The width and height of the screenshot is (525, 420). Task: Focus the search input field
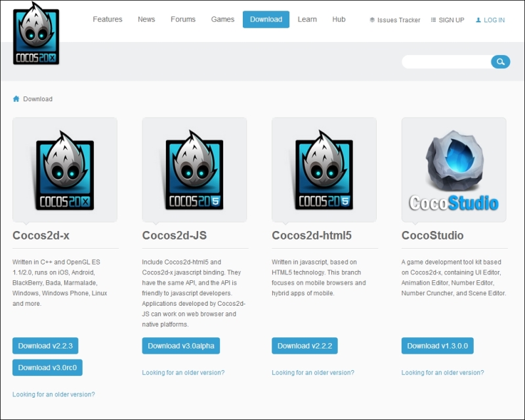(x=447, y=62)
